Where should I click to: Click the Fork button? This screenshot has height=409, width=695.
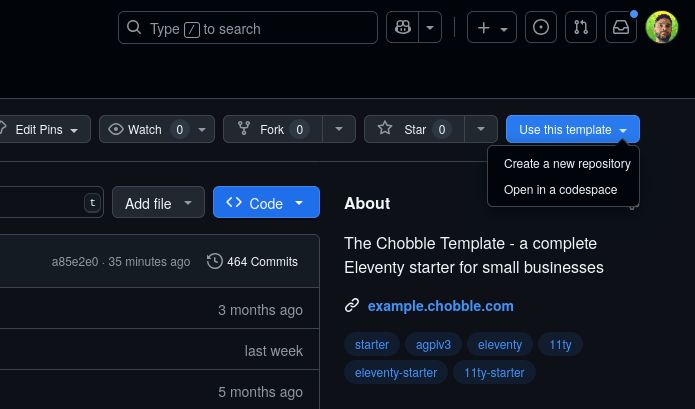click(x=273, y=129)
